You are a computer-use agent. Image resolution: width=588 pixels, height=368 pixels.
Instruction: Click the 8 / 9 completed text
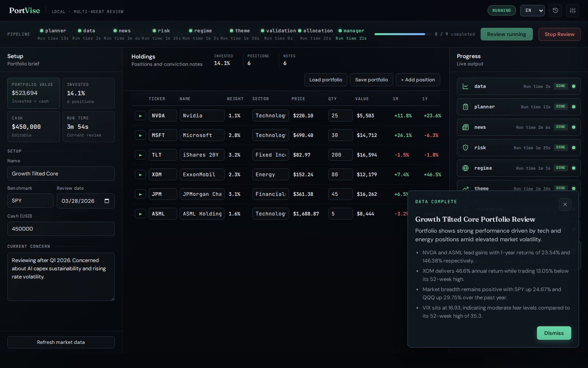coord(455,34)
